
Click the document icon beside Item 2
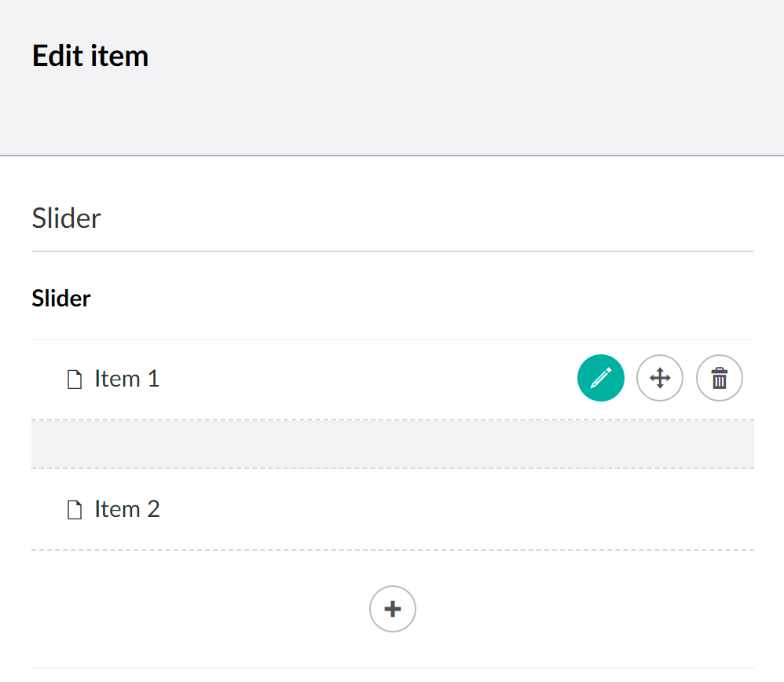pyautogui.click(x=75, y=510)
